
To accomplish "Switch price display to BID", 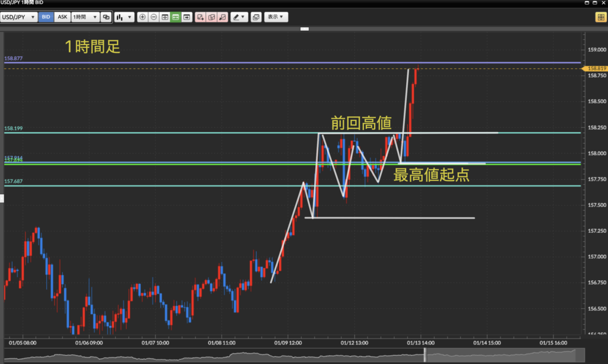I will tap(46, 17).
